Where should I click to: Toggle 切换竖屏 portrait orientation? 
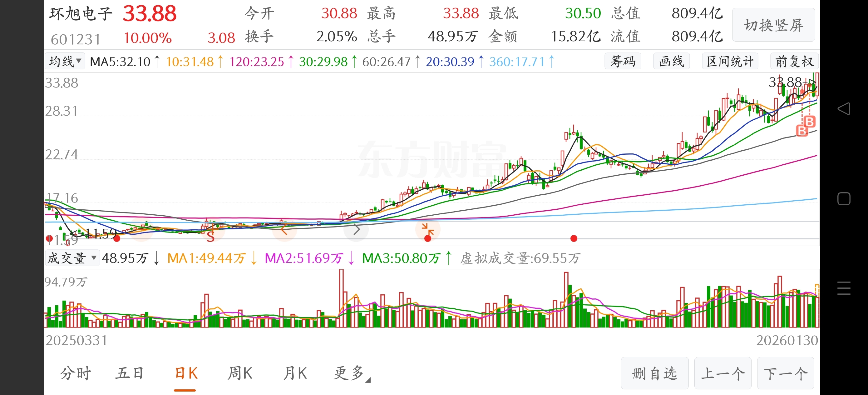pyautogui.click(x=773, y=25)
